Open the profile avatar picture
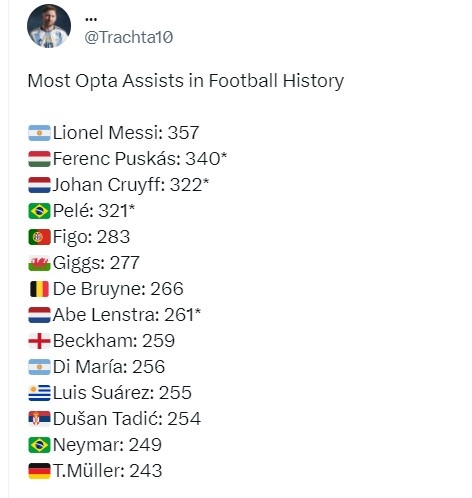Image resolution: width=472 pixels, height=498 pixels. click(49, 26)
